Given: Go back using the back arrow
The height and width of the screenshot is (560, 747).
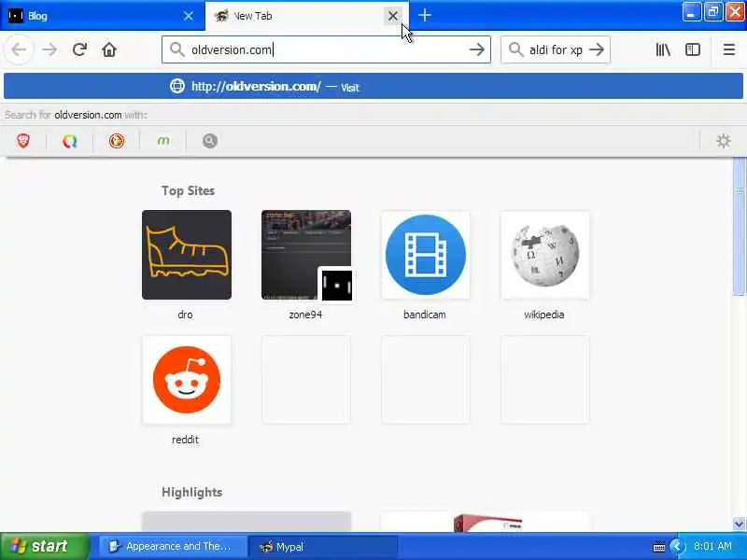Looking at the screenshot, I should [x=19, y=49].
